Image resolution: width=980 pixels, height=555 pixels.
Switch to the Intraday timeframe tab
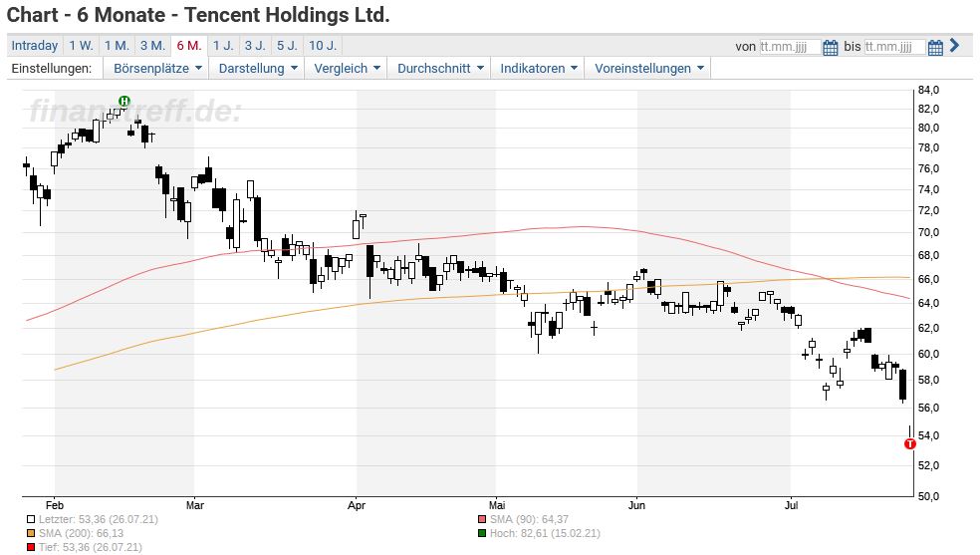[35, 46]
